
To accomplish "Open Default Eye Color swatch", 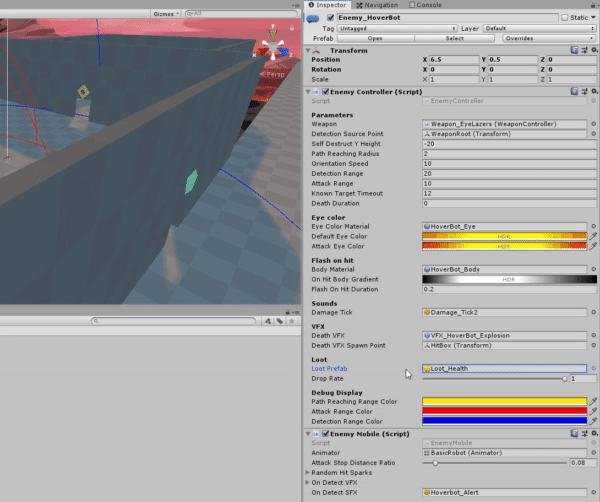I will pos(504,236).
